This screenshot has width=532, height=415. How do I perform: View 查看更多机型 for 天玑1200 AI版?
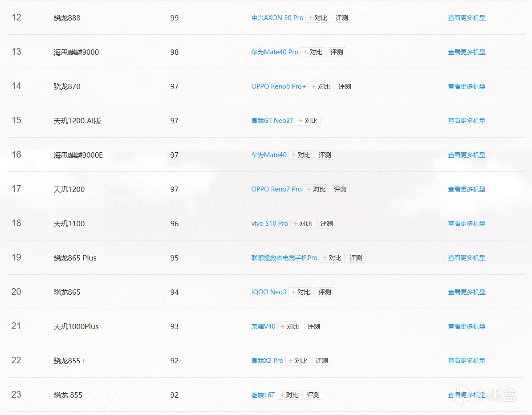tap(467, 121)
